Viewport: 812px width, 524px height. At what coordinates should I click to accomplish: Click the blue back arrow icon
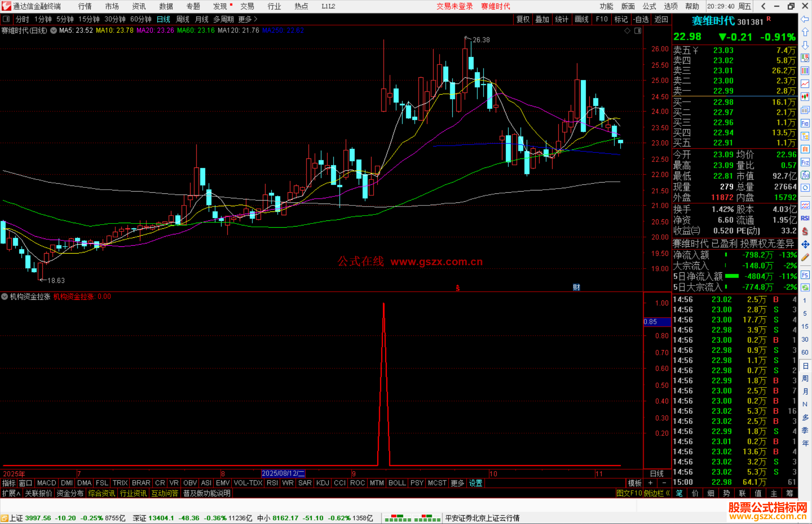point(805,19)
